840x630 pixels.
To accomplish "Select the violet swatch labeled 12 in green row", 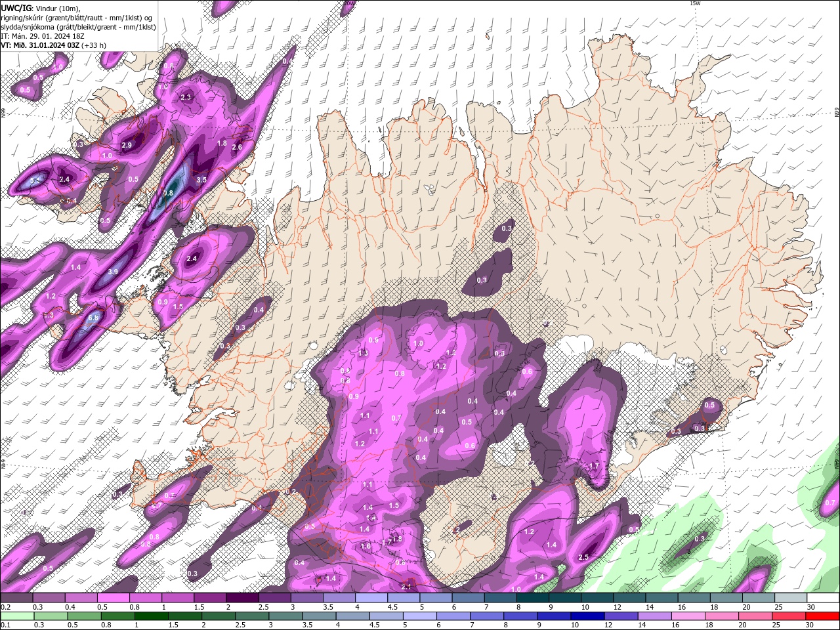I will pyautogui.click(x=620, y=616).
